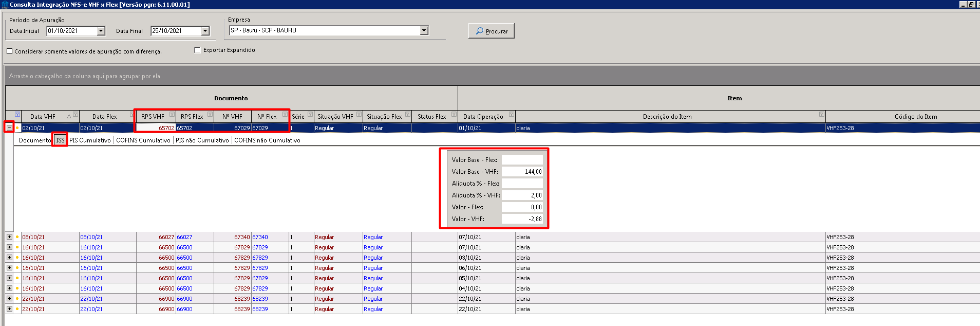Select the ISS detail tab
The height and width of the screenshot is (326, 980).
(x=61, y=140)
